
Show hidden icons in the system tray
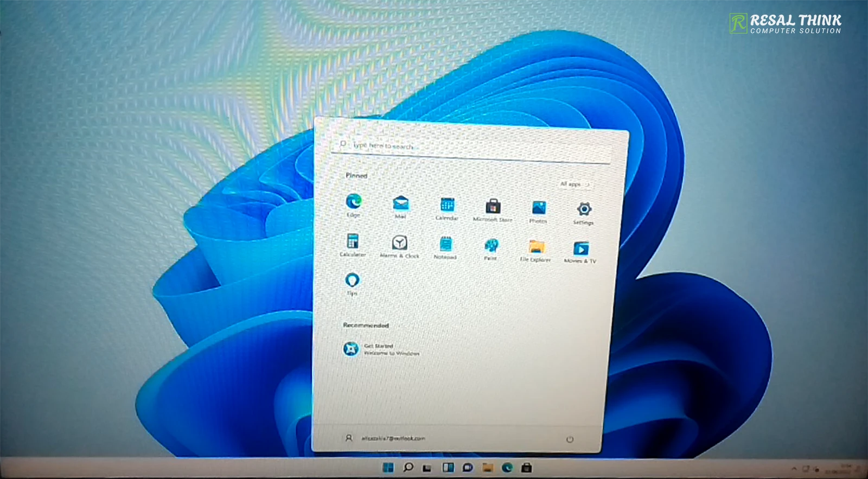[794, 469]
